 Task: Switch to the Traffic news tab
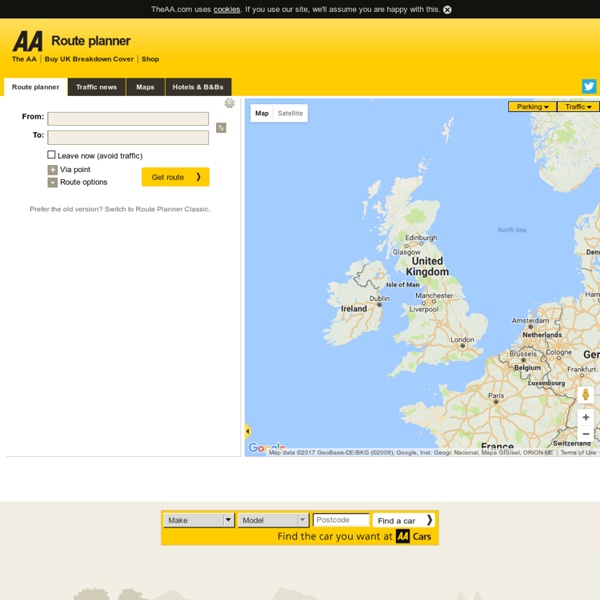coord(97,87)
